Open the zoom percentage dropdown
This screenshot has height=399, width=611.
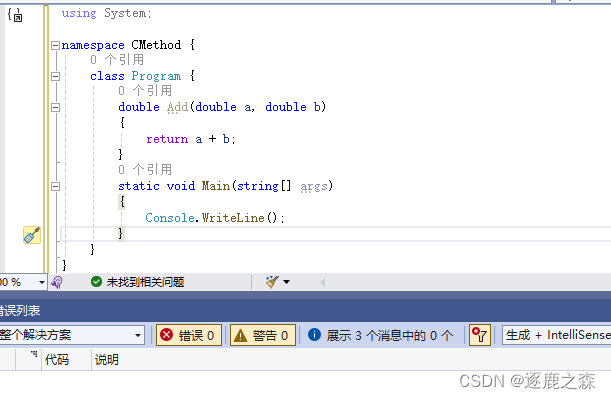(23, 282)
